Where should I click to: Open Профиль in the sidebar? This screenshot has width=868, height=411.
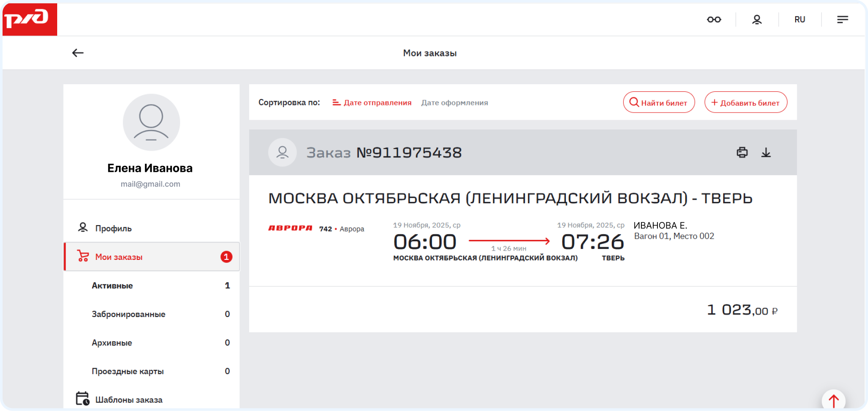point(113,228)
